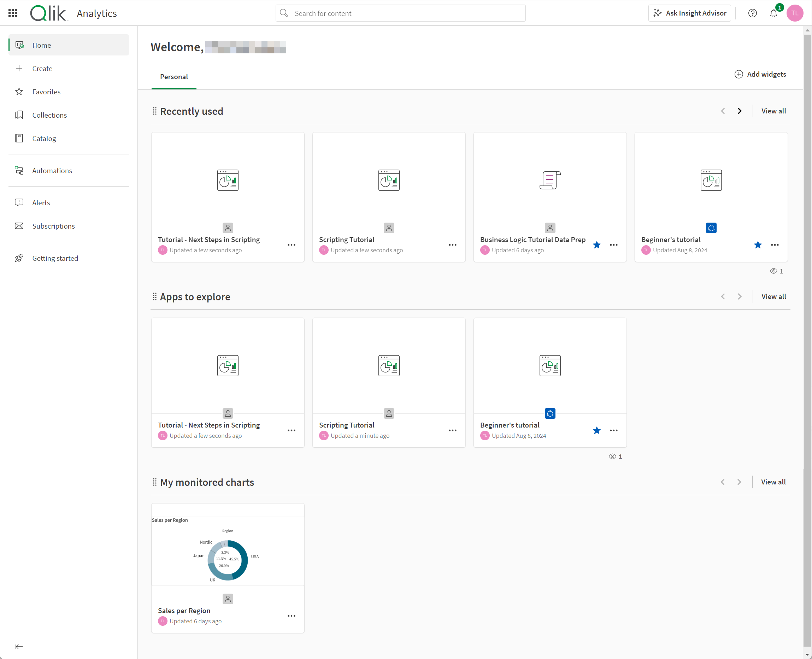Image resolution: width=812 pixels, height=659 pixels.
Task: Toggle favorite on Beginner's tutorial in Apps section
Action: [596, 430]
